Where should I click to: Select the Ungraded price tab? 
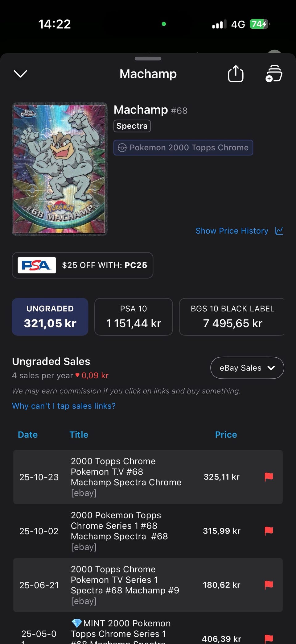(x=50, y=317)
